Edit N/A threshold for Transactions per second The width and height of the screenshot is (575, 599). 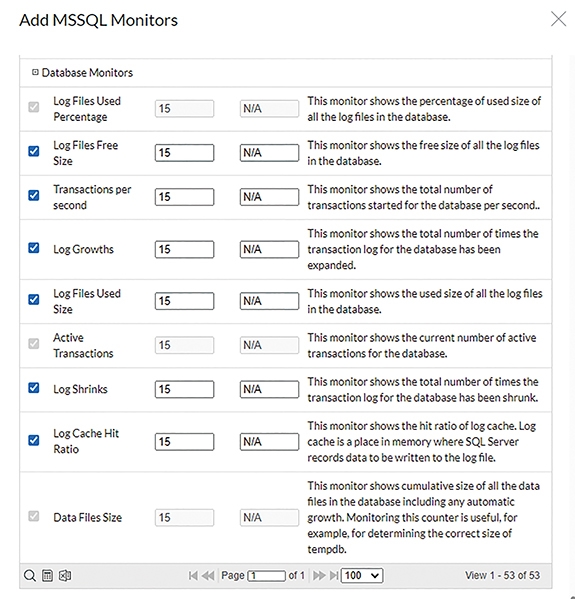point(269,197)
